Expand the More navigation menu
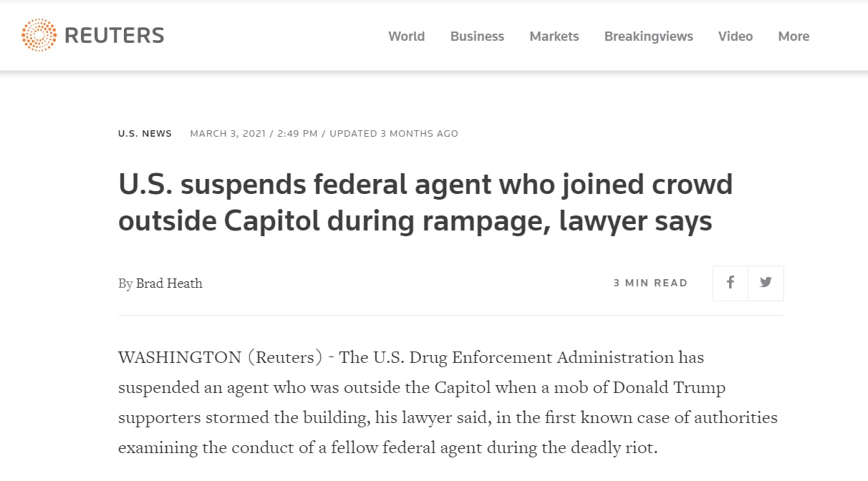This screenshot has width=868, height=481. point(794,37)
